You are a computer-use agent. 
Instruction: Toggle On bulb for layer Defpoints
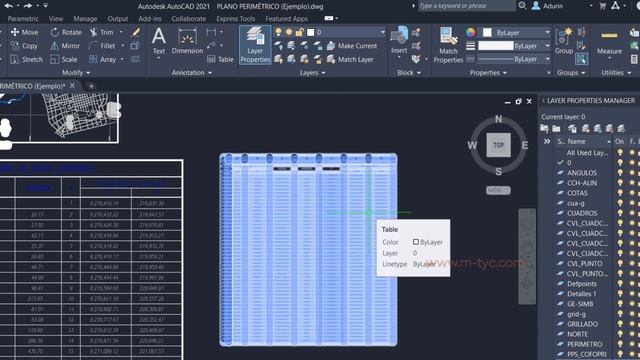[x=620, y=284]
